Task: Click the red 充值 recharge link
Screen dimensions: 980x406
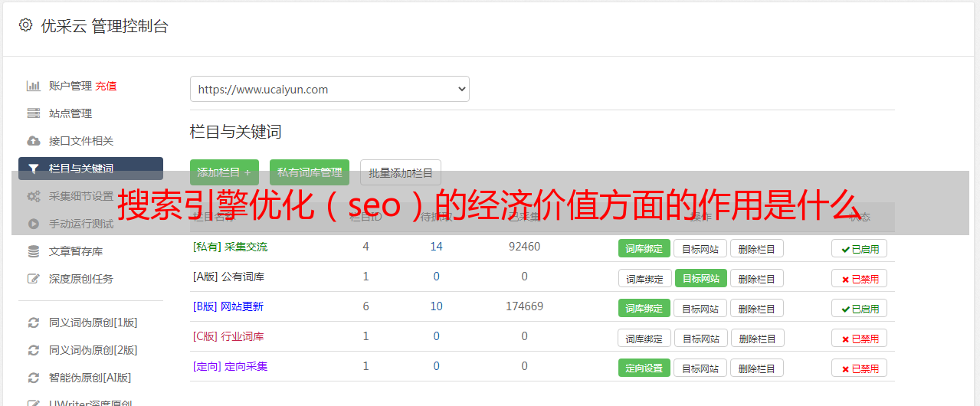Action: coord(106,86)
